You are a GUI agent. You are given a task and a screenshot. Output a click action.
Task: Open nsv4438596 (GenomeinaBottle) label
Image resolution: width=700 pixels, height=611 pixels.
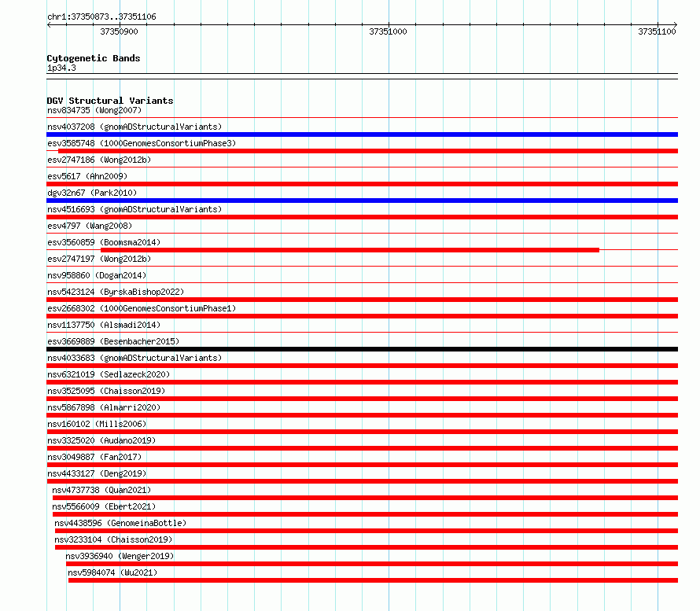pyautogui.click(x=120, y=523)
